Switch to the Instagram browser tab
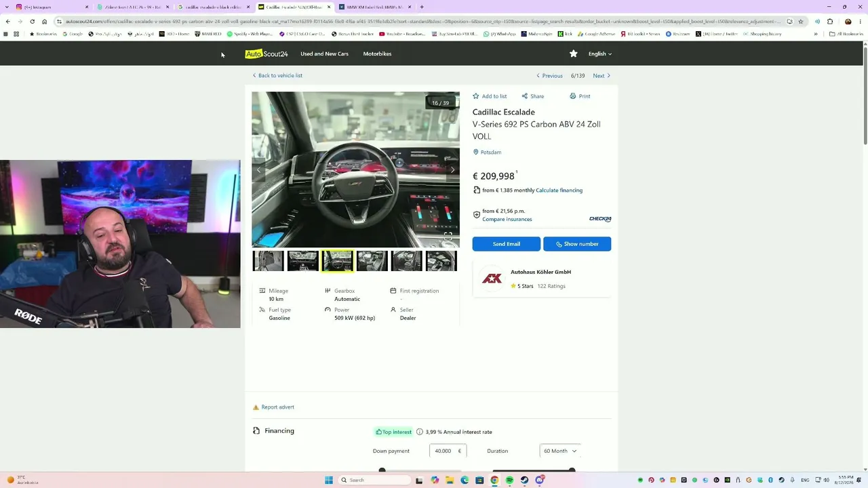The width and height of the screenshot is (868, 488). [x=52, y=7]
